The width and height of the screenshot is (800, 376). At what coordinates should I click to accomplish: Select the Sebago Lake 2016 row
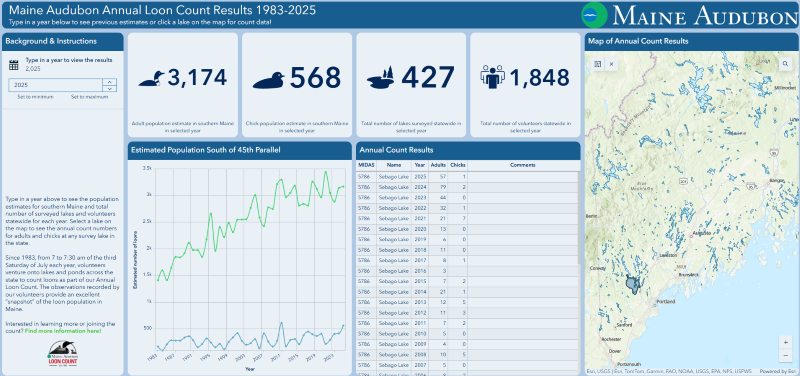tap(466, 271)
